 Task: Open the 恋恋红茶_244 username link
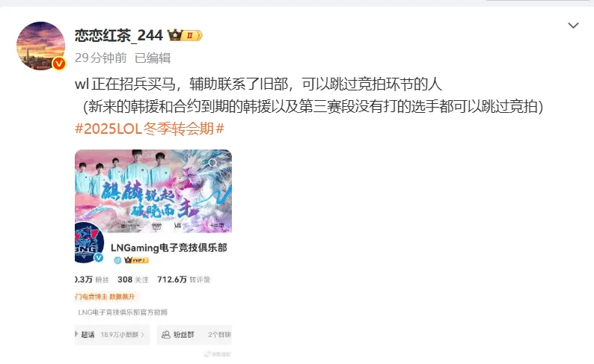tap(118, 36)
